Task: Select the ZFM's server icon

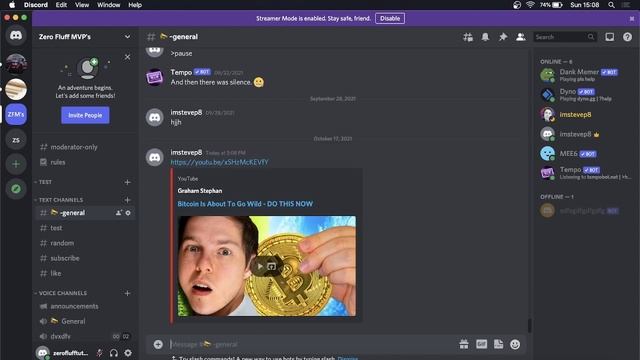Action: 16,114
